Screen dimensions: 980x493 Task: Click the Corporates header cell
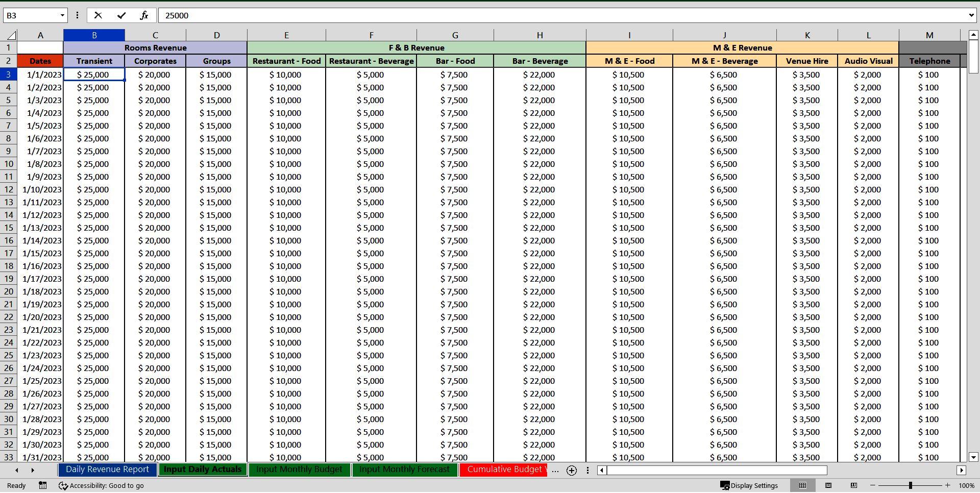[155, 61]
